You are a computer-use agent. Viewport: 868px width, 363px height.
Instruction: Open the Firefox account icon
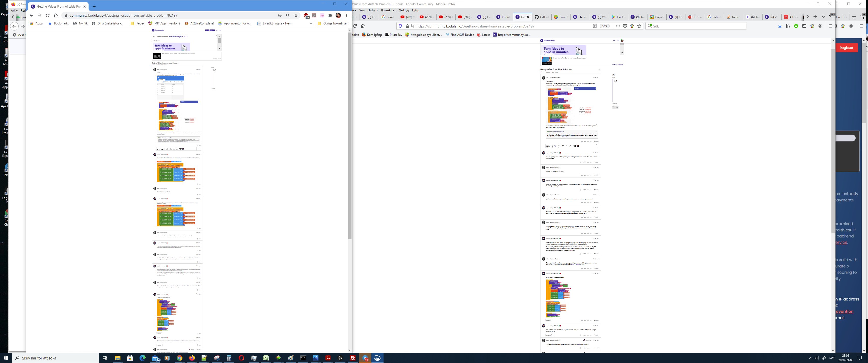[821, 26]
